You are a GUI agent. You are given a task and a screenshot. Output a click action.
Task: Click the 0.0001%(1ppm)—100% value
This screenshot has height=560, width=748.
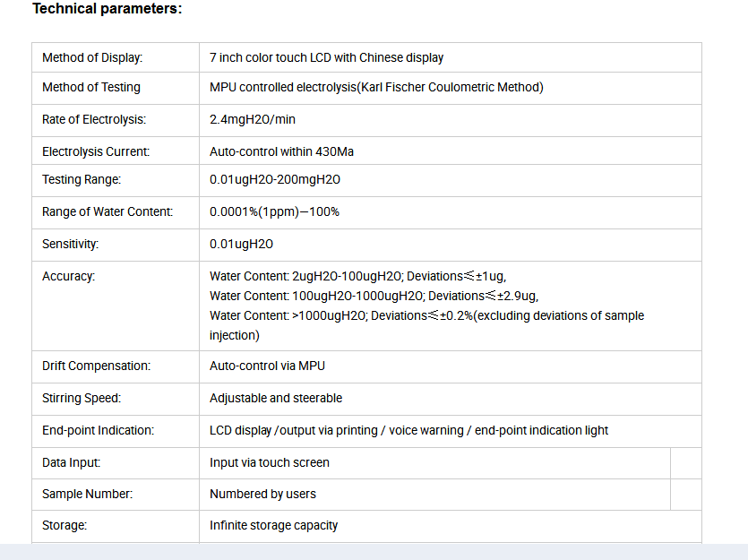click(274, 211)
